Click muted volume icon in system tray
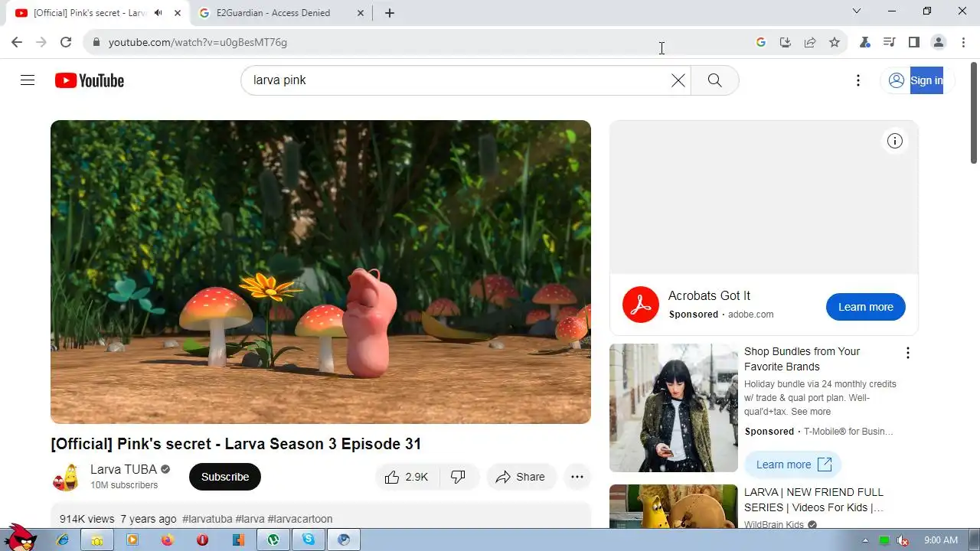The height and width of the screenshot is (551, 980). tap(903, 540)
